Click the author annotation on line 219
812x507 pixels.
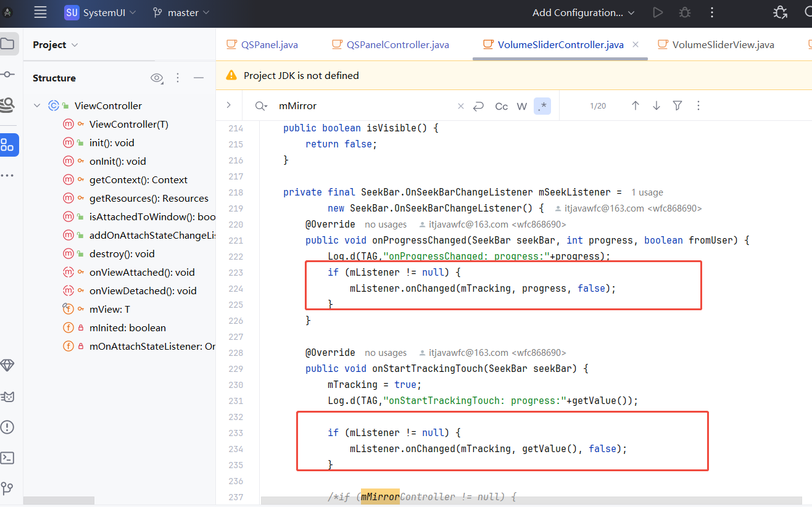coord(628,208)
